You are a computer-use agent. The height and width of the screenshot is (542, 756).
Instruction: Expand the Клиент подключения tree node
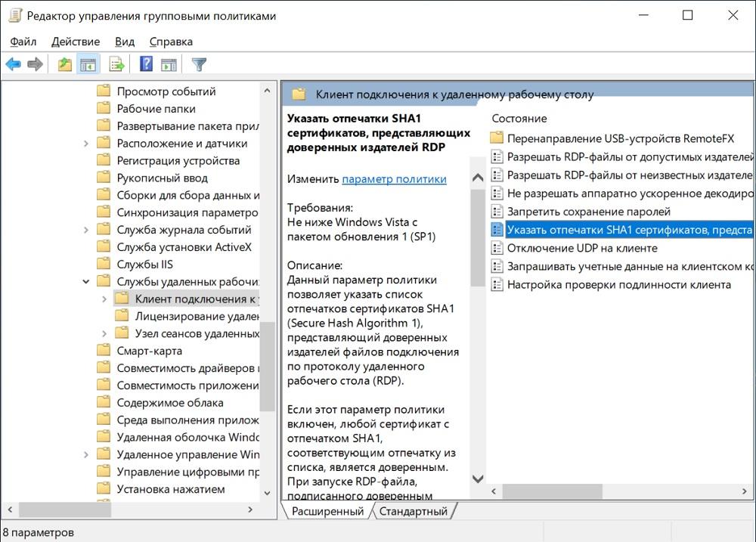coord(104,299)
